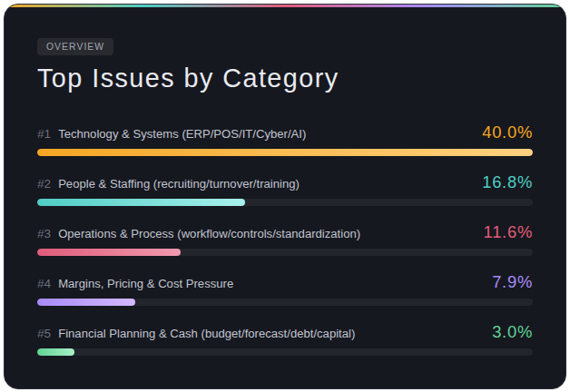Select the Technology & Systems category label
This screenshot has width=570, height=392.
click(182, 134)
